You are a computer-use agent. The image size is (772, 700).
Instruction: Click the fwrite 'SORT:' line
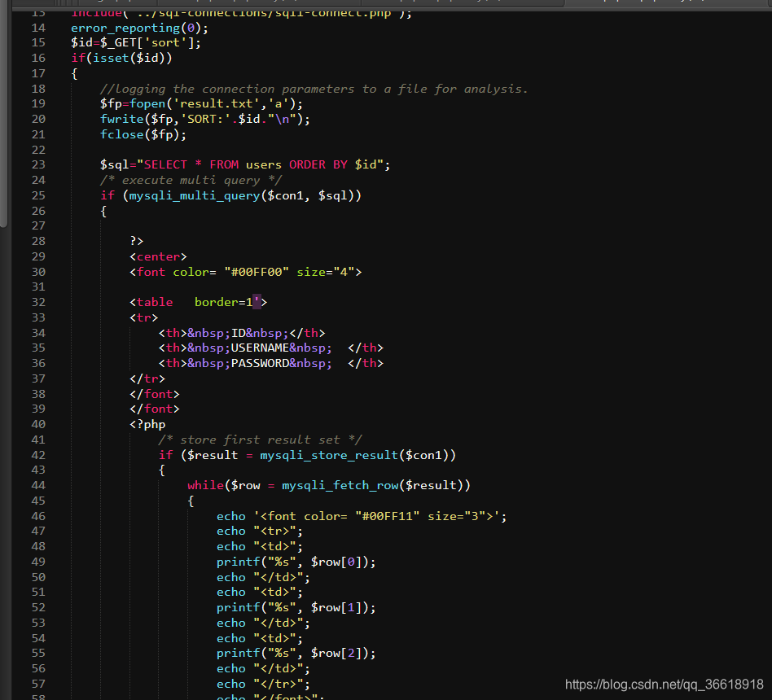coord(205,119)
